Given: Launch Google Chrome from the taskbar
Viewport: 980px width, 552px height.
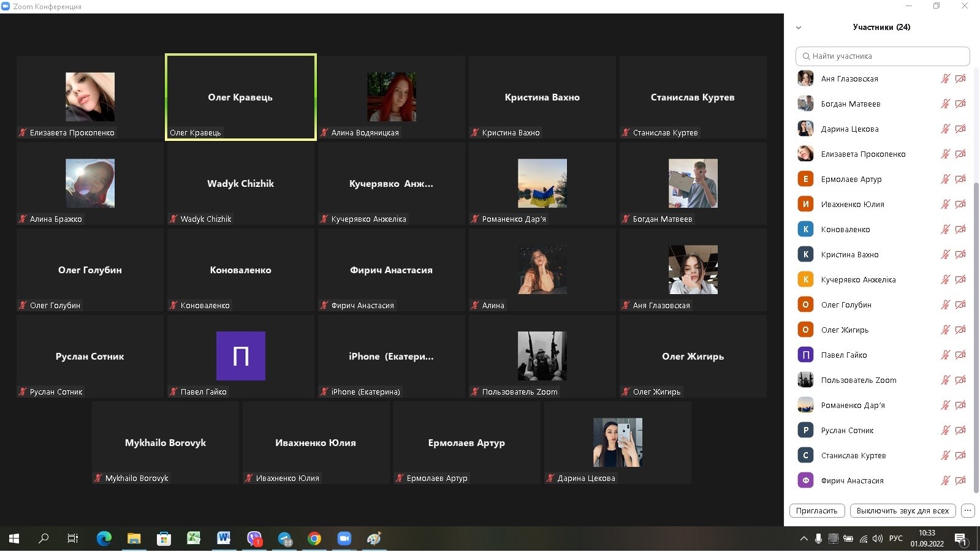Looking at the screenshot, I should pos(314,539).
